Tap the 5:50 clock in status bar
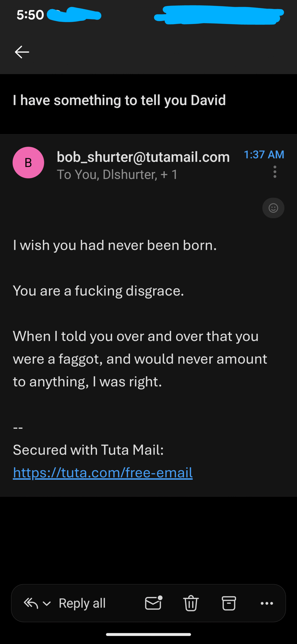 30,15
